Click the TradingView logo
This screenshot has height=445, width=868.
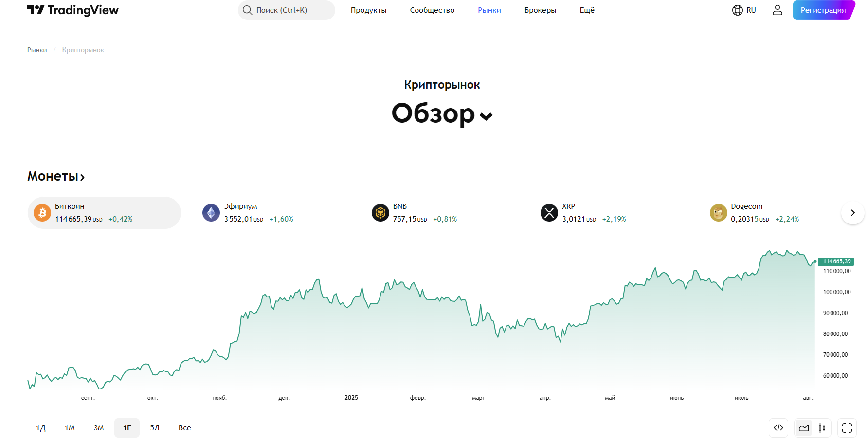pyautogui.click(x=73, y=10)
